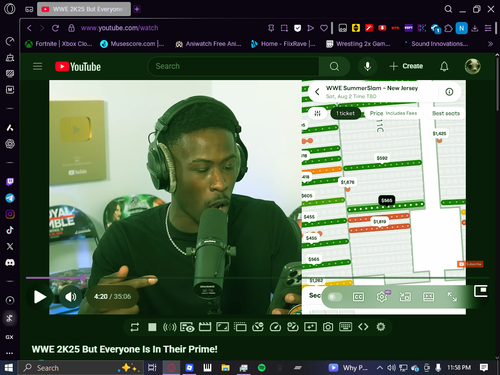Open a new tab with plus button
This screenshot has height=375, width=500.
[x=137, y=9]
